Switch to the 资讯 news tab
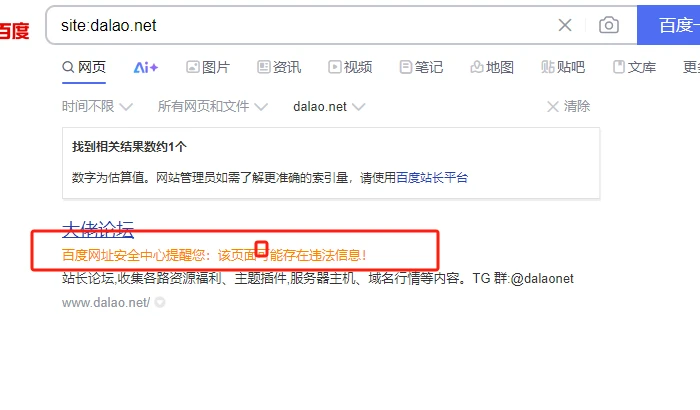This screenshot has height=410, width=700. (279, 67)
